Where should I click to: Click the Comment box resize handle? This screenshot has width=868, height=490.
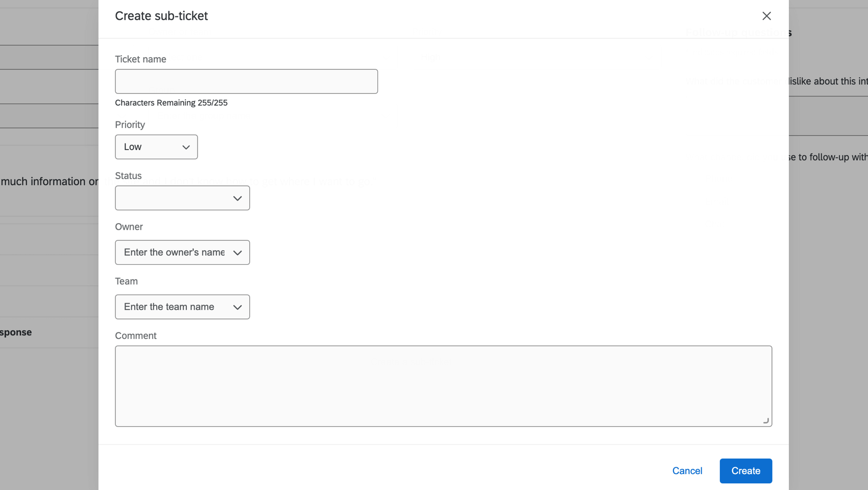pyautogui.click(x=765, y=420)
